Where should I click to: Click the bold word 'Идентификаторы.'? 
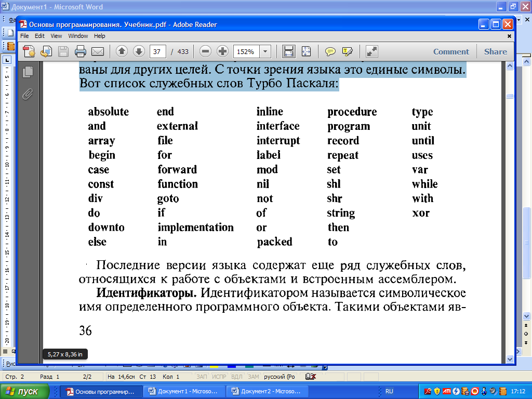[x=147, y=293]
